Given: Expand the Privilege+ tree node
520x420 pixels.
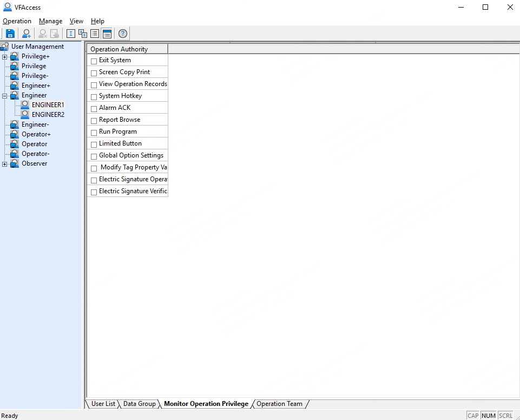Looking at the screenshot, I should [5, 57].
